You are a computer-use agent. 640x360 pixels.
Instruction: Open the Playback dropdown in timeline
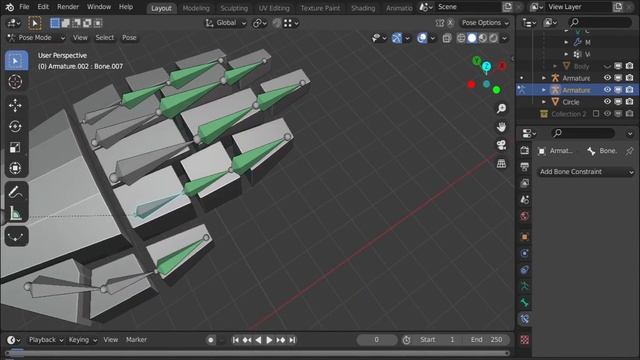click(x=46, y=340)
